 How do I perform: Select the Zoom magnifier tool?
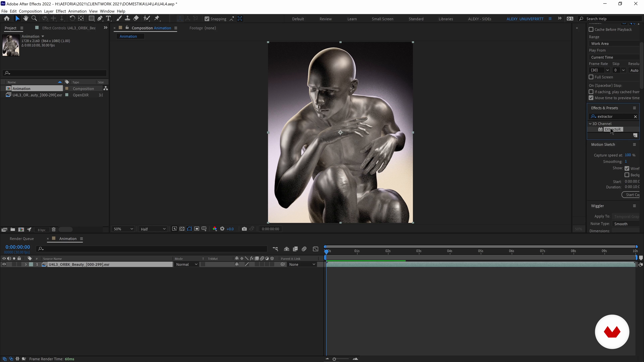[x=34, y=18]
